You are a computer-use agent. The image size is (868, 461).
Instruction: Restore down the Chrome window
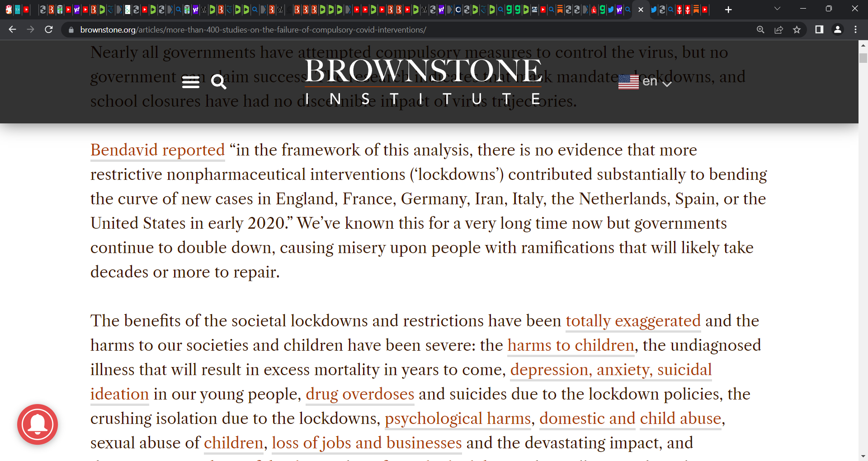(829, 9)
